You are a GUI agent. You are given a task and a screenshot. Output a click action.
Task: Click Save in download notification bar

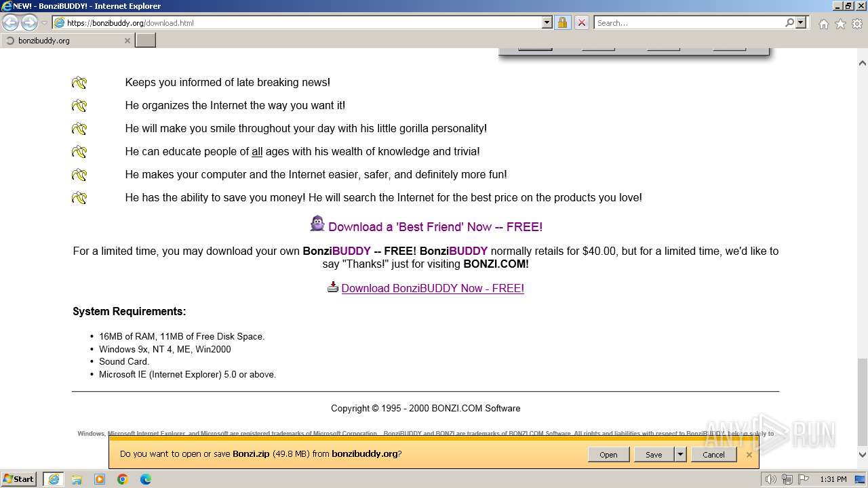pyautogui.click(x=654, y=455)
